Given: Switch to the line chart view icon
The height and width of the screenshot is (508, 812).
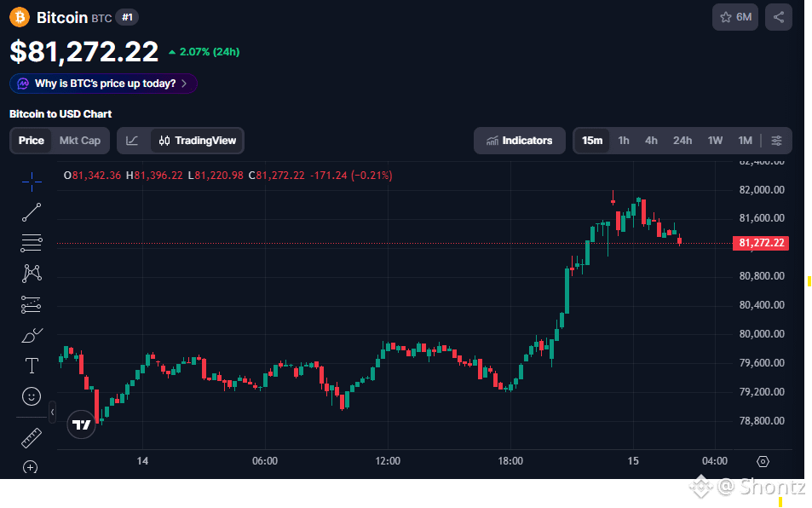Looking at the screenshot, I should click(x=132, y=141).
